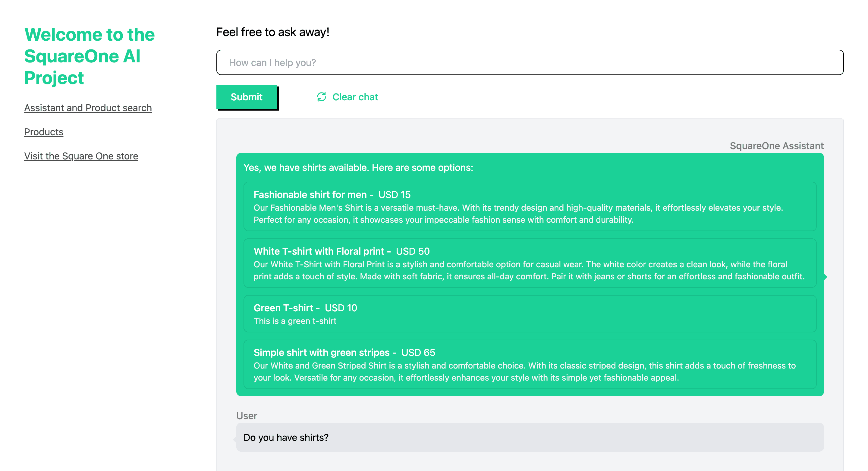Click the User chat label
Image resolution: width=868 pixels, height=471 pixels.
pyautogui.click(x=247, y=416)
